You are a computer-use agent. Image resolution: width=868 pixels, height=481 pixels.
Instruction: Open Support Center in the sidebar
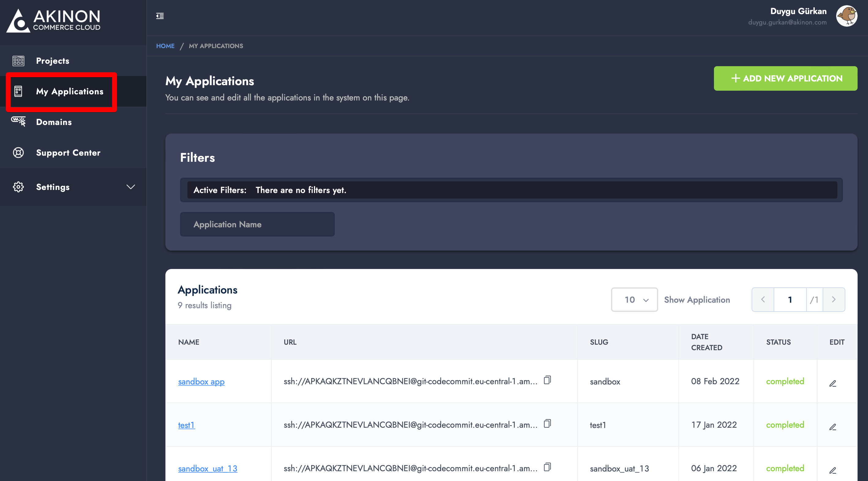click(73, 153)
